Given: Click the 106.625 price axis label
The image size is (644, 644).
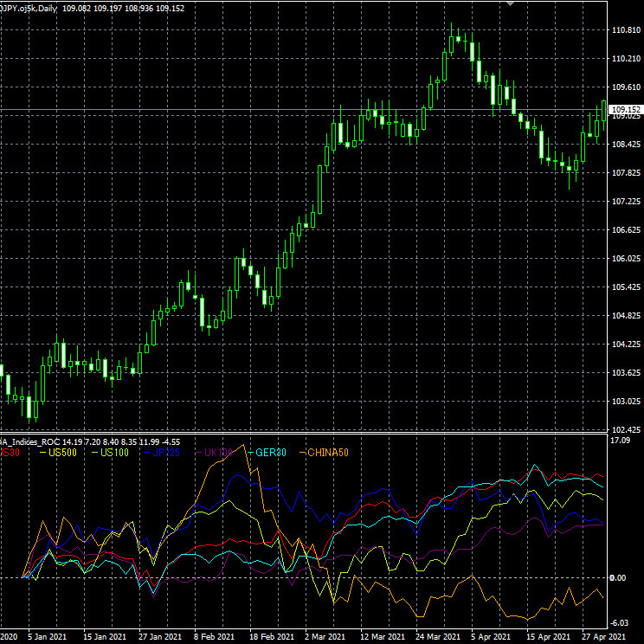Looking at the screenshot, I should click(626, 230).
